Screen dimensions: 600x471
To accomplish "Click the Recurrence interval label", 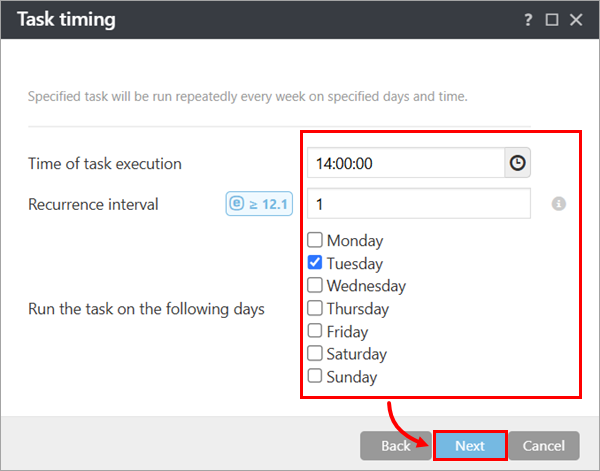I will coord(93,204).
